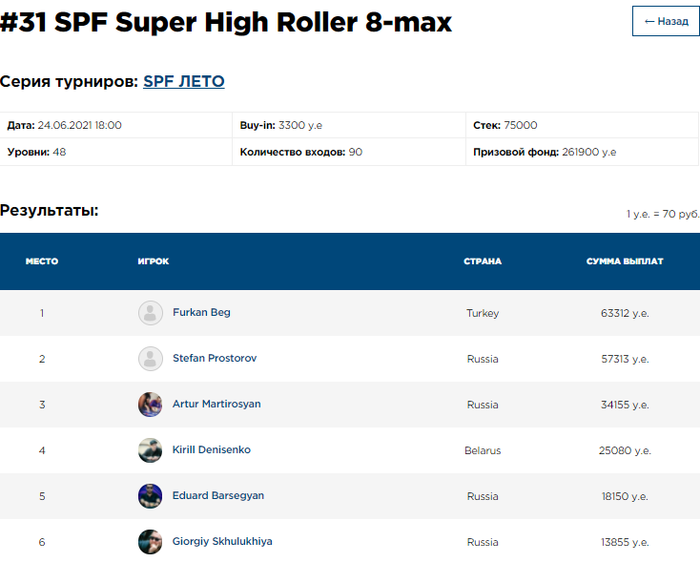
Task: Select Eduard Barsegyan's avatar image
Action: (x=150, y=496)
